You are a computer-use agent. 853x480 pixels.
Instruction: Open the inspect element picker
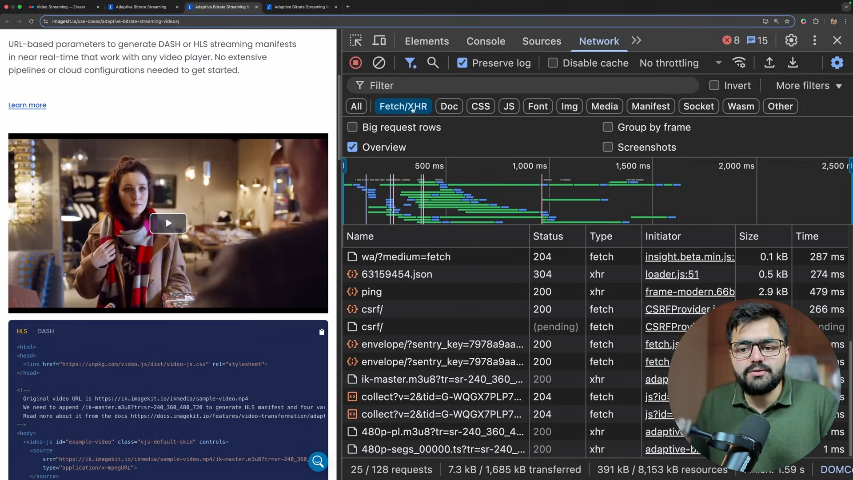pyautogui.click(x=356, y=41)
